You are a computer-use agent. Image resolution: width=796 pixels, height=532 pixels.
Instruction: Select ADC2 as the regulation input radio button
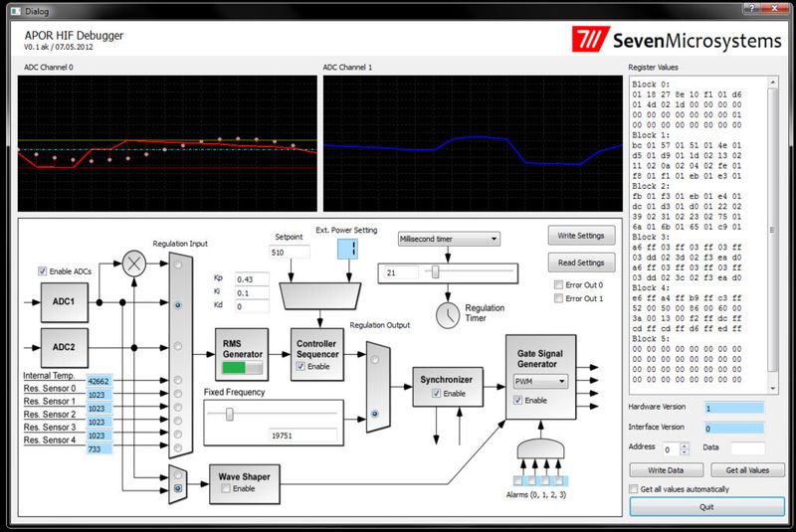178,346
